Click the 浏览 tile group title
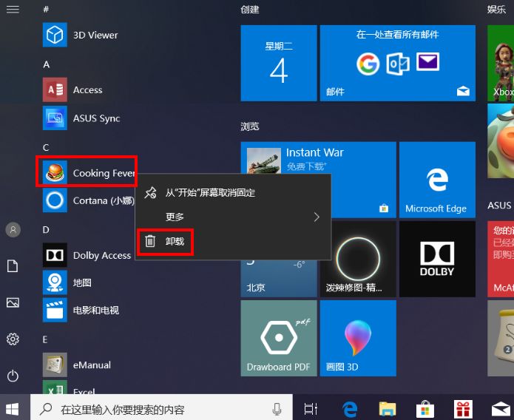The height and width of the screenshot is (420, 514). (250, 126)
